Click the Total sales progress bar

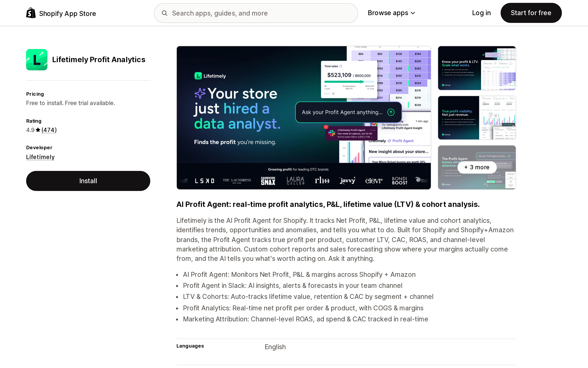click(x=349, y=82)
